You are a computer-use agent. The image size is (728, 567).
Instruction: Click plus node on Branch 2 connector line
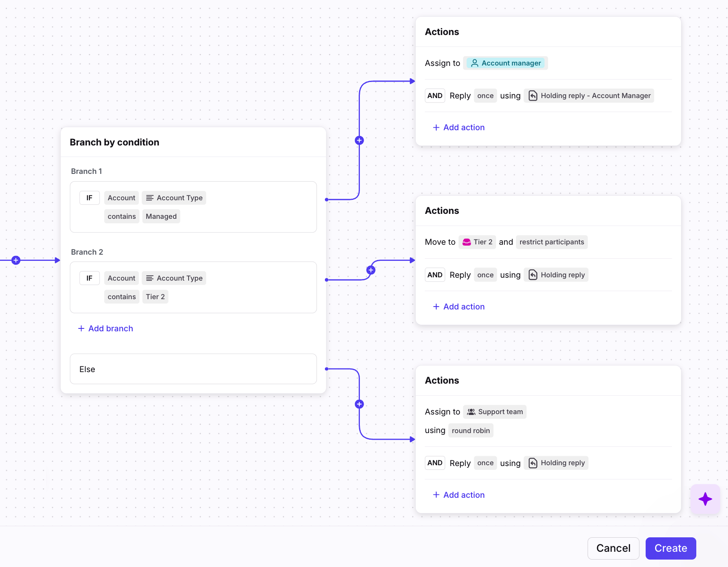(371, 270)
